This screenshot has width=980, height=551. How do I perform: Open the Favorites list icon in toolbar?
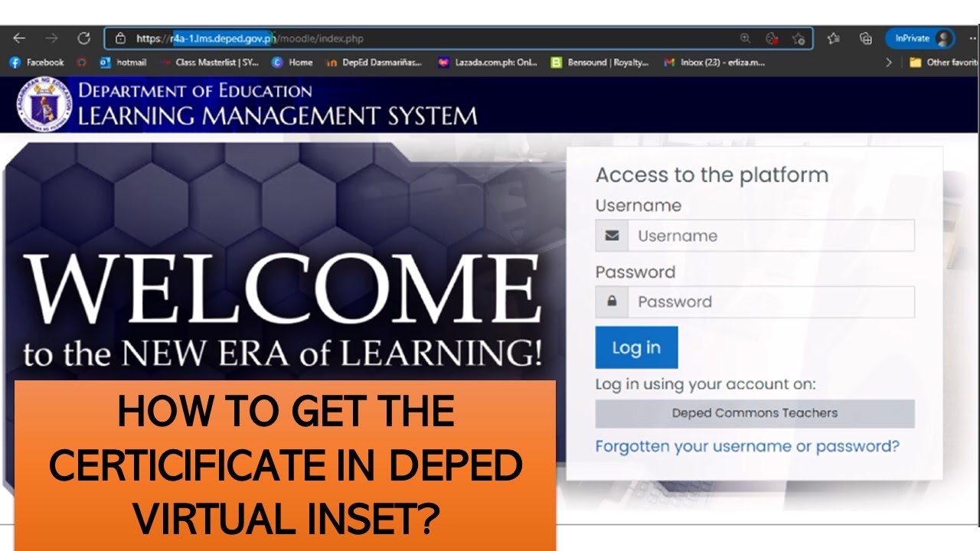[x=833, y=38]
